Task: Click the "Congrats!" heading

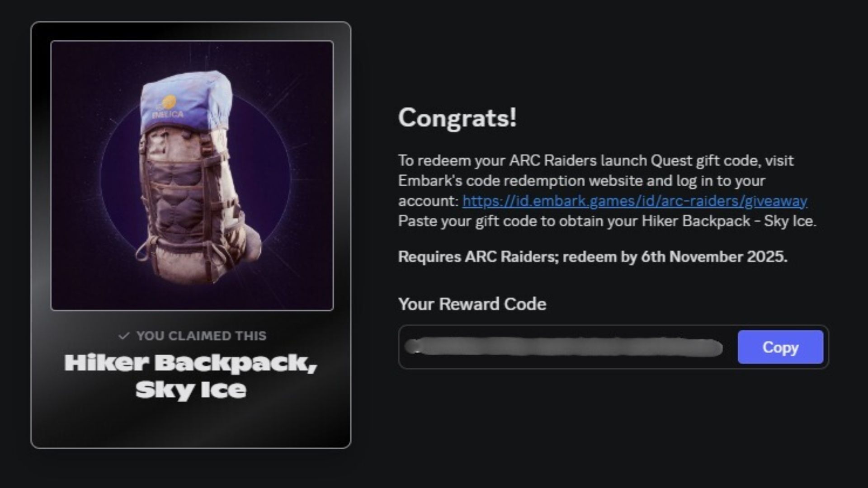Action: tap(457, 118)
